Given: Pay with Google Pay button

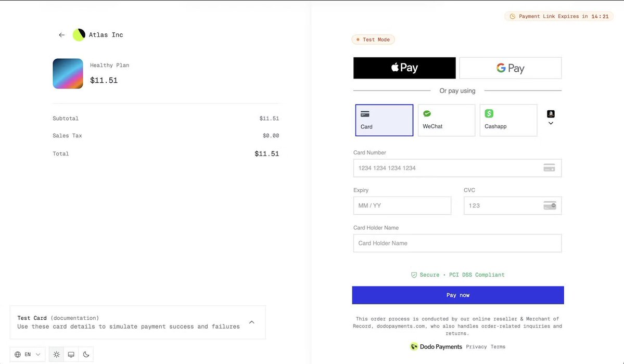Looking at the screenshot, I should click(511, 68).
